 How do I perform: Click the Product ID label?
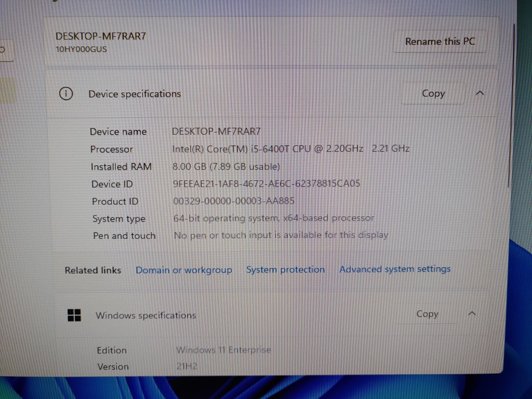(x=115, y=201)
